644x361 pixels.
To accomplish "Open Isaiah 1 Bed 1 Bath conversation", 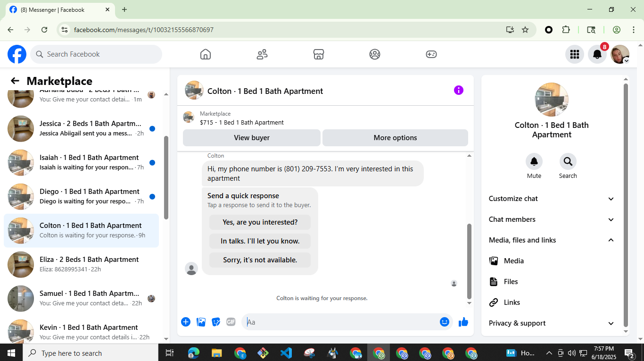I will (81, 162).
